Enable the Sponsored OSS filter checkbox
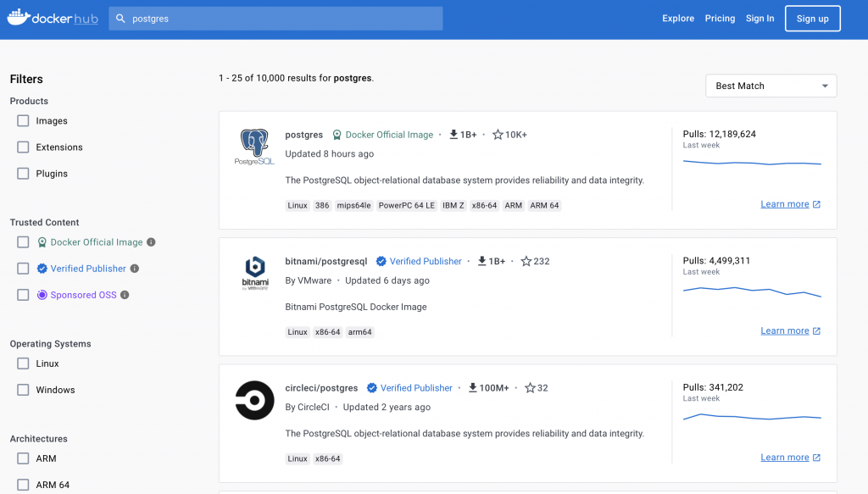The image size is (868, 494). (23, 295)
